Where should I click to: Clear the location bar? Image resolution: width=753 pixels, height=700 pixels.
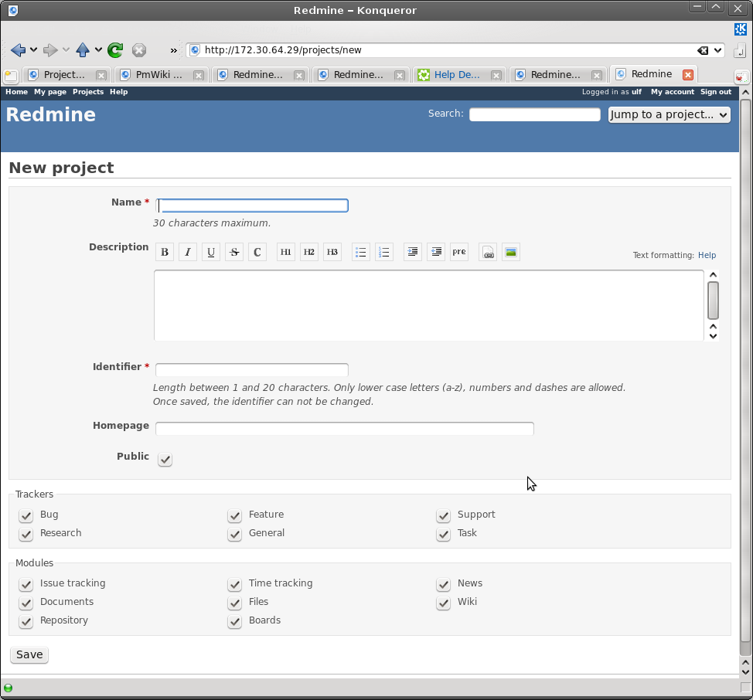click(x=703, y=50)
